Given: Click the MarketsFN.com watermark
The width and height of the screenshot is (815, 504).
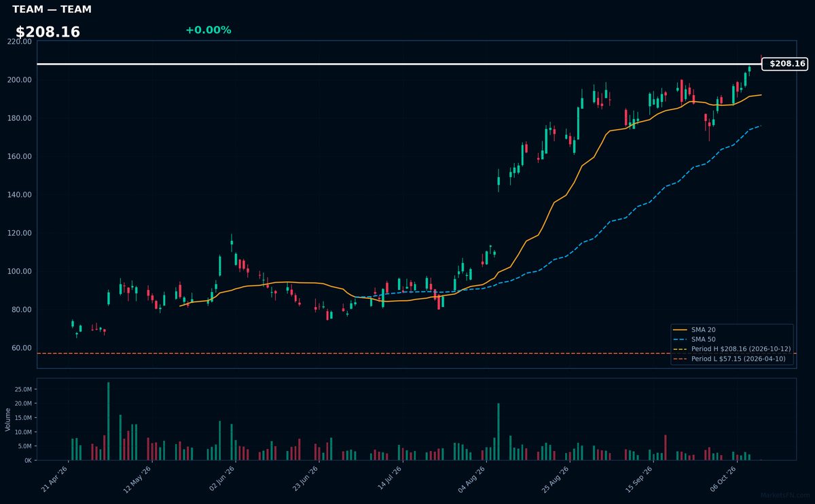Looking at the screenshot, I should click(x=785, y=495).
